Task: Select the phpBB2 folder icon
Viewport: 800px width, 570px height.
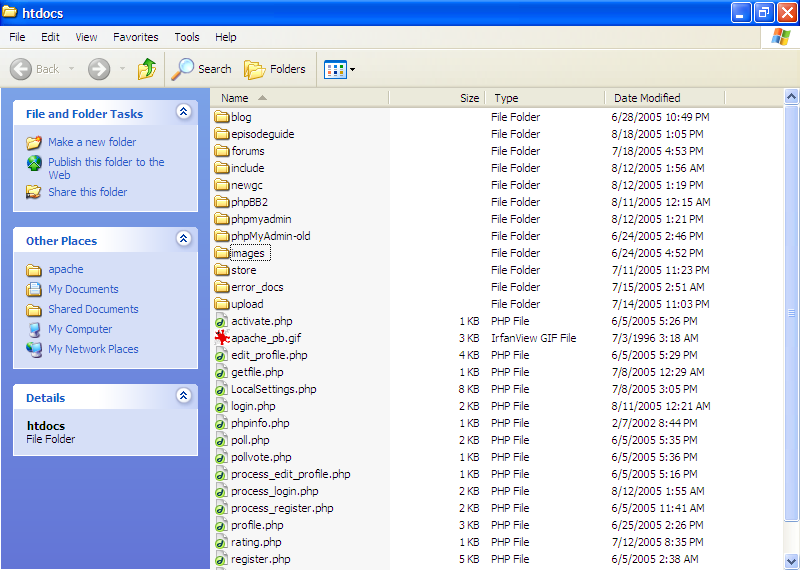Action: coord(222,202)
